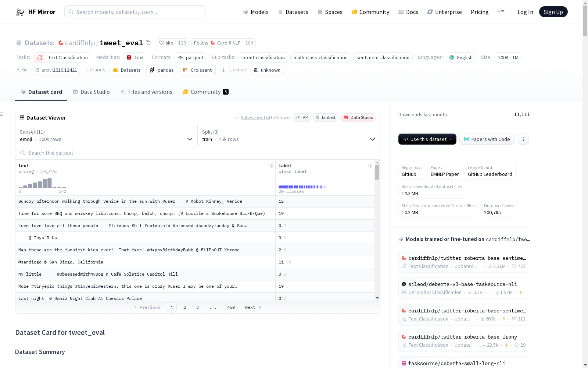Open the Files and versions tab

click(146, 92)
